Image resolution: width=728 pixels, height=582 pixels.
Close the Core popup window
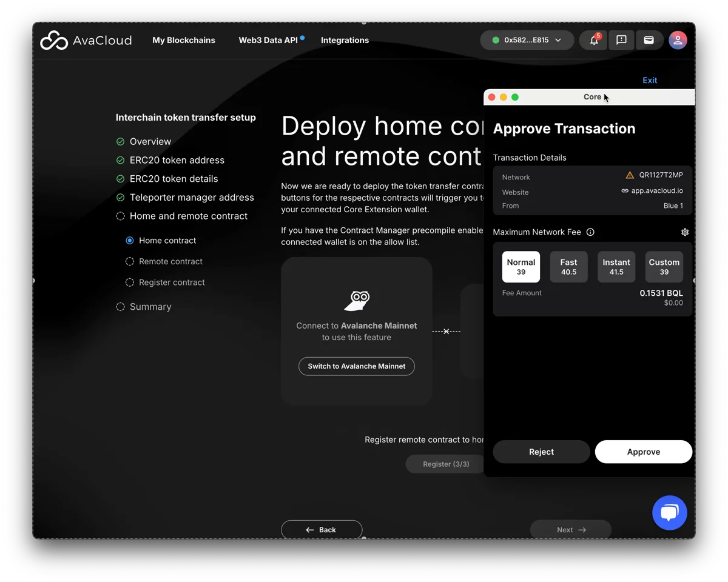[x=492, y=97]
